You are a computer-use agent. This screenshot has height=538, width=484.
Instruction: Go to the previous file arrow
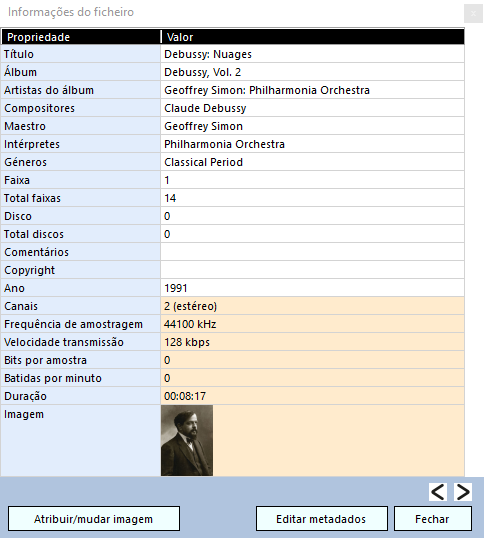tap(438, 492)
